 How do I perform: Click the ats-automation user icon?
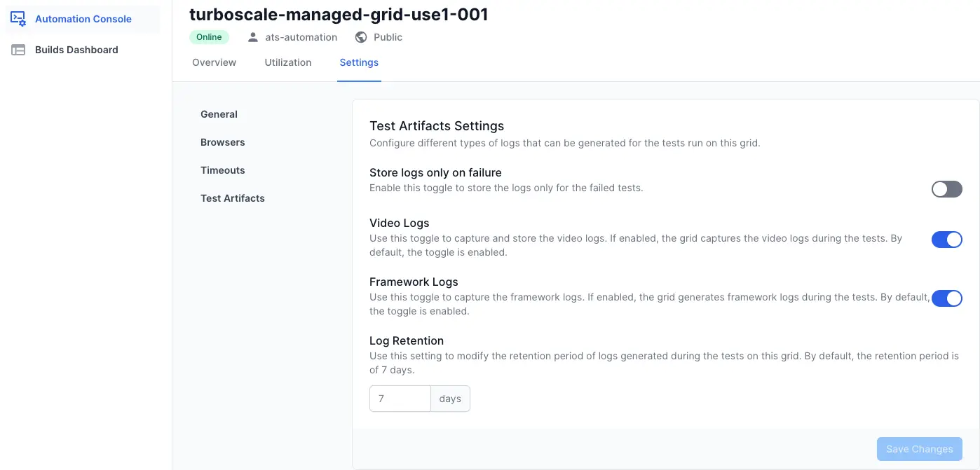253,37
